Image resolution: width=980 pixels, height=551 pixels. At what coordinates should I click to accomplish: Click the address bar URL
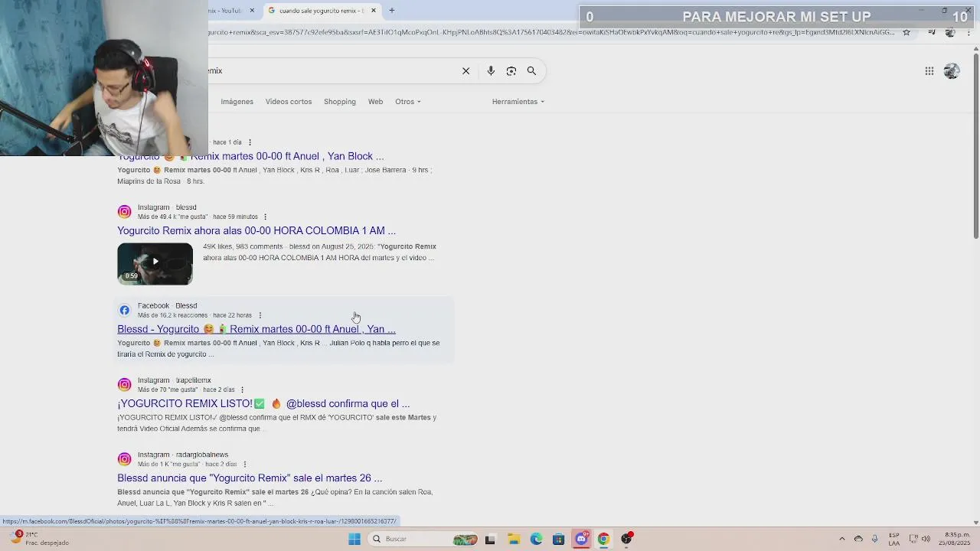[x=551, y=32]
